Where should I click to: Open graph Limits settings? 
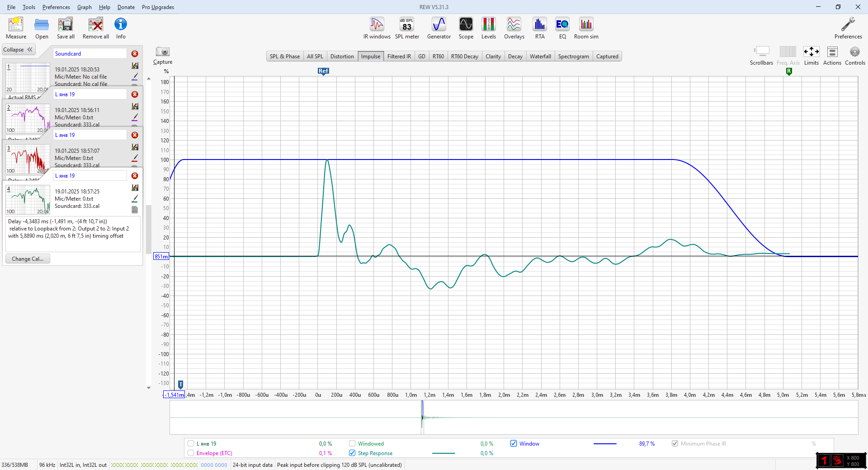tap(811, 56)
